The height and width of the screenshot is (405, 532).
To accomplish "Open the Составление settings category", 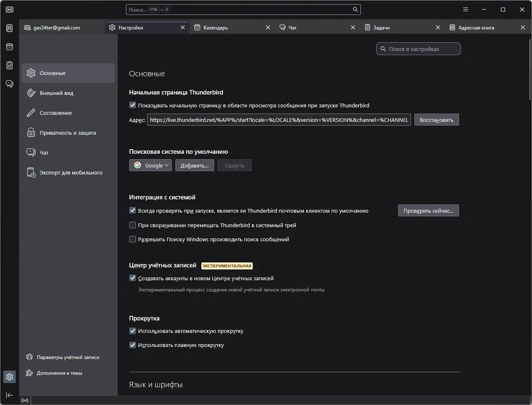I will coord(68,113).
